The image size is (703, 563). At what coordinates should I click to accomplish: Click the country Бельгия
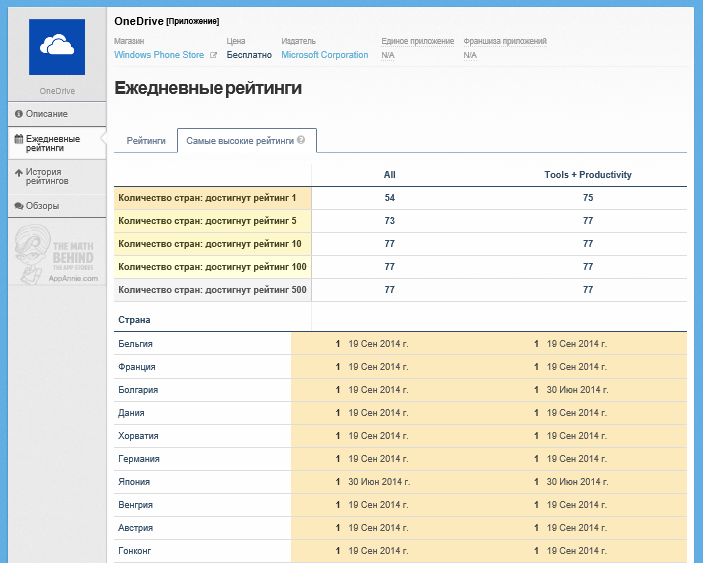point(135,344)
